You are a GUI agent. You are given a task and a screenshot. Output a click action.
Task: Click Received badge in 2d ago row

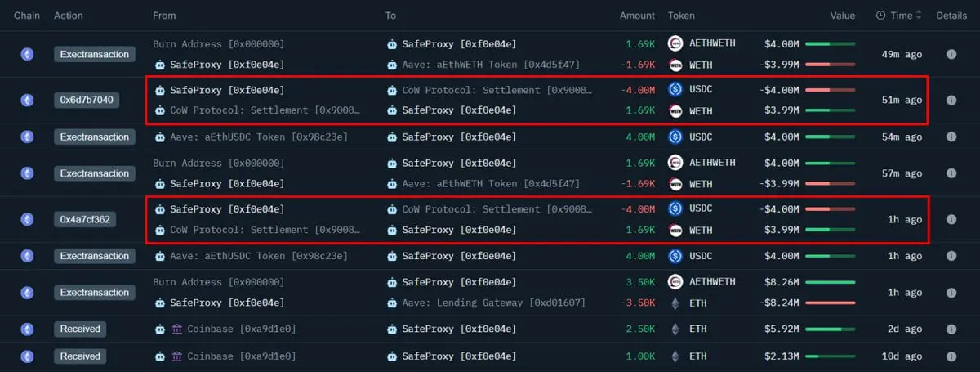click(80, 329)
